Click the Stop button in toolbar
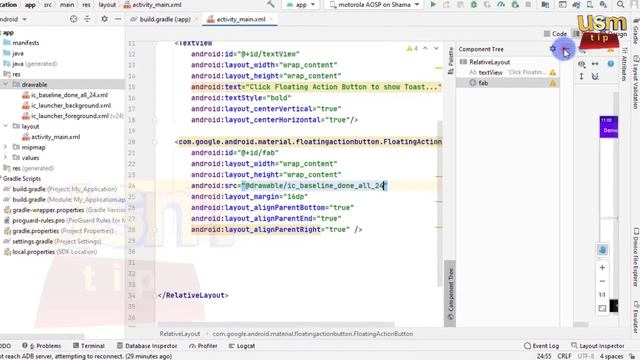This screenshot has height=360, width=640. pyautogui.click(x=528, y=4)
